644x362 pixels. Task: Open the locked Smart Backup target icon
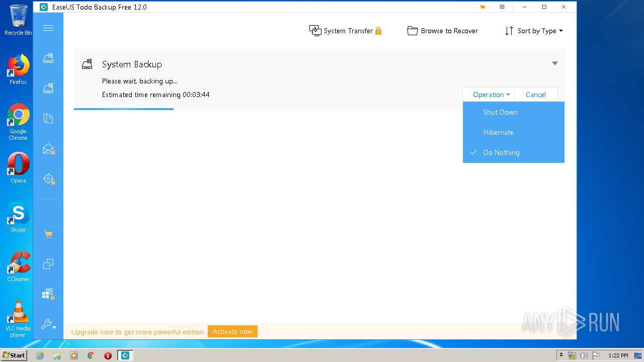point(48,179)
